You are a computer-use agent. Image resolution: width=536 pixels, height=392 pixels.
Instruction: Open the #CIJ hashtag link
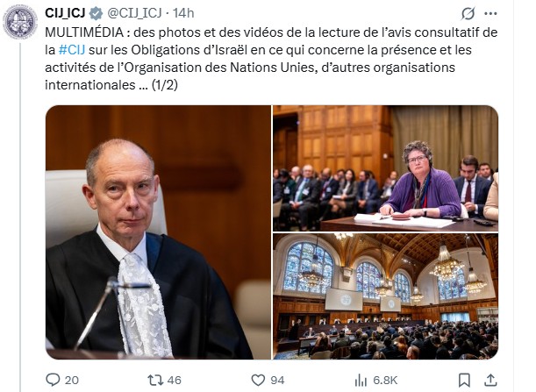(72, 50)
